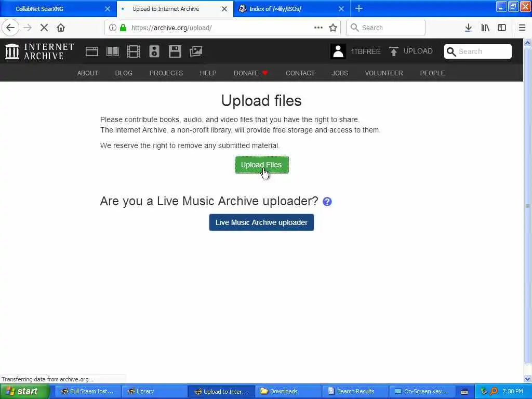Open the Images icon in header
532x399 pixels.
point(196,51)
